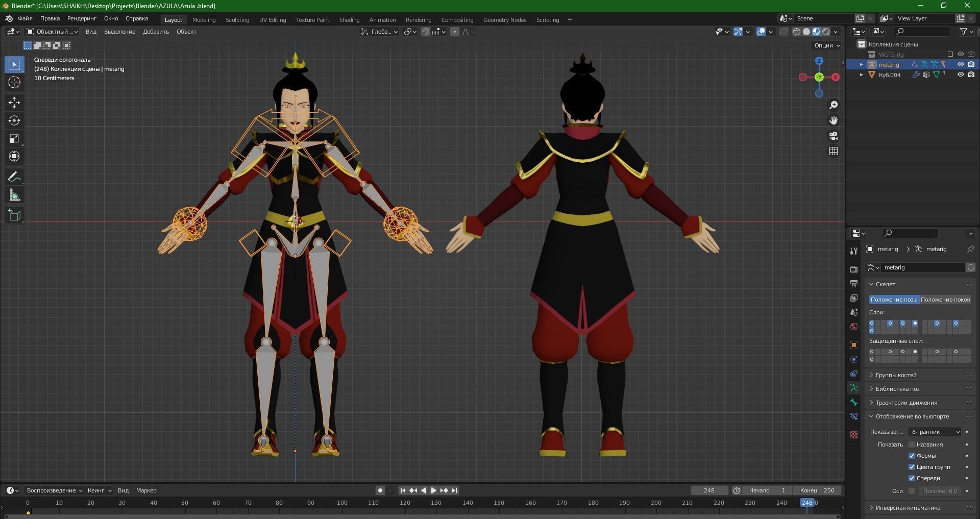Uncheck the Цвета групп checkbox
This screenshot has height=519, width=980.
click(912, 467)
